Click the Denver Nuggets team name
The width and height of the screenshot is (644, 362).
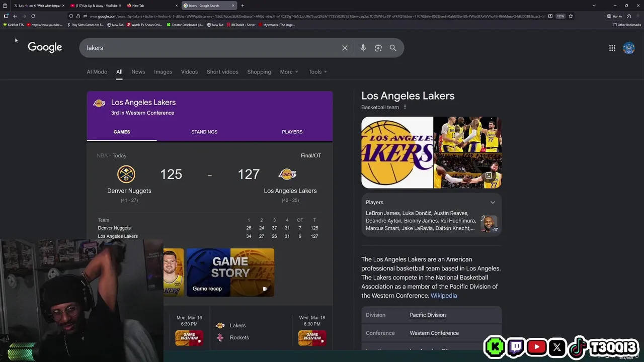129,191
